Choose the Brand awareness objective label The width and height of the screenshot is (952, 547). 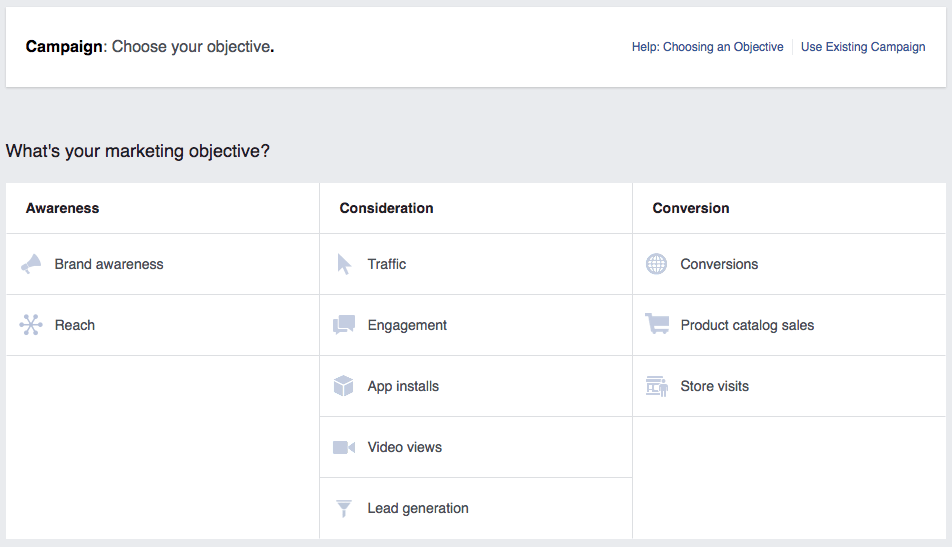tap(109, 264)
